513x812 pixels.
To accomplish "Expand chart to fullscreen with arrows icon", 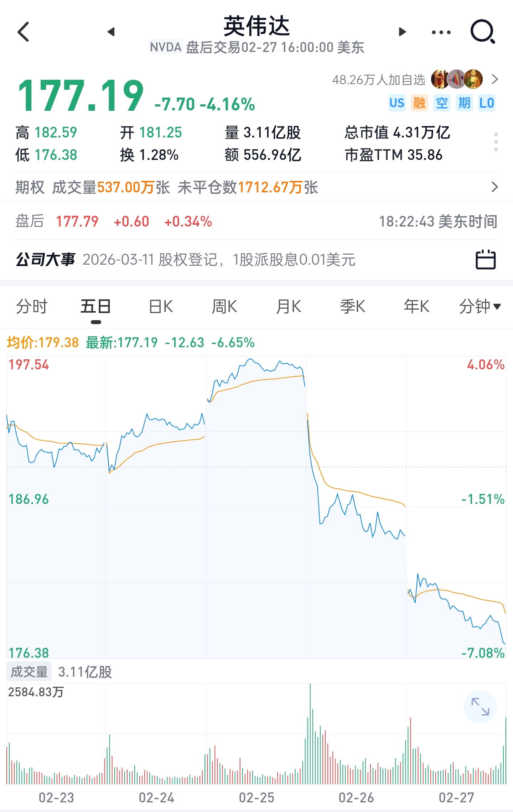I will (480, 707).
